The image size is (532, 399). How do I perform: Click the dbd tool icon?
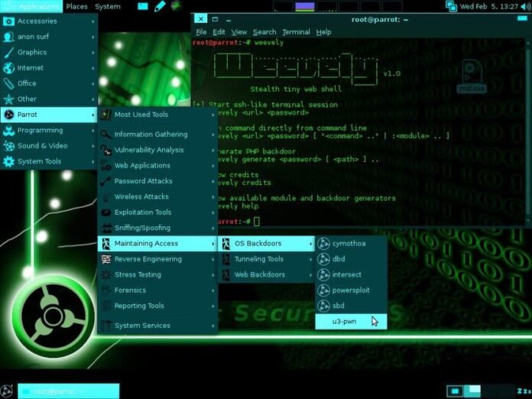pos(323,259)
